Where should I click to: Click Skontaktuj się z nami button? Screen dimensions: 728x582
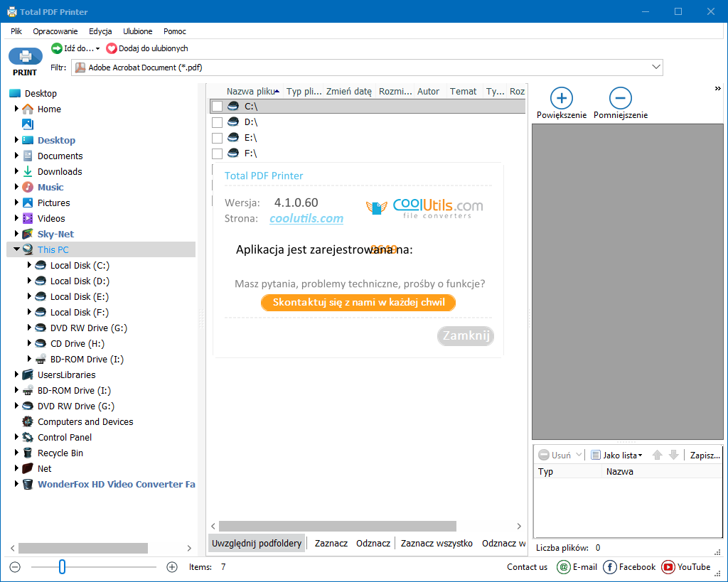358,303
